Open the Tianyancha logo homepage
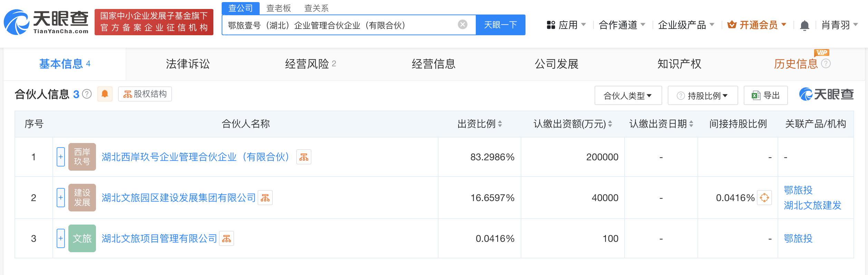The height and width of the screenshot is (275, 868). click(x=46, y=22)
